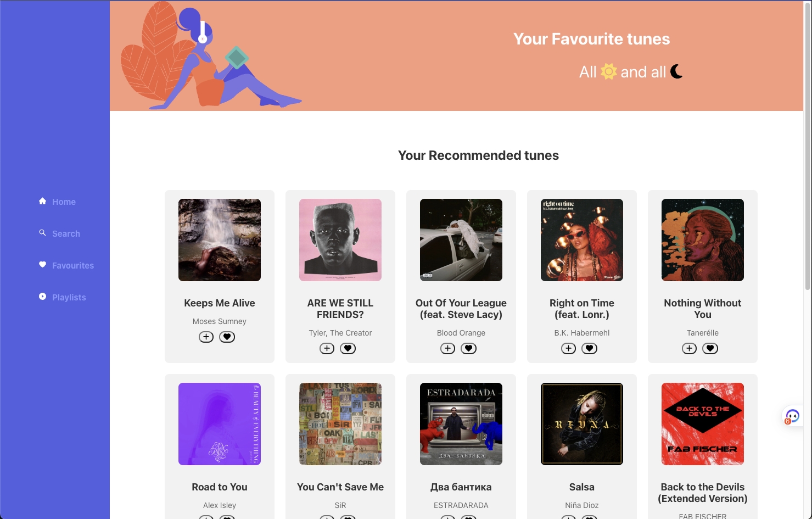This screenshot has width=812, height=519.
Task: Favourite the Keeps Me Alive track
Action: point(227,337)
